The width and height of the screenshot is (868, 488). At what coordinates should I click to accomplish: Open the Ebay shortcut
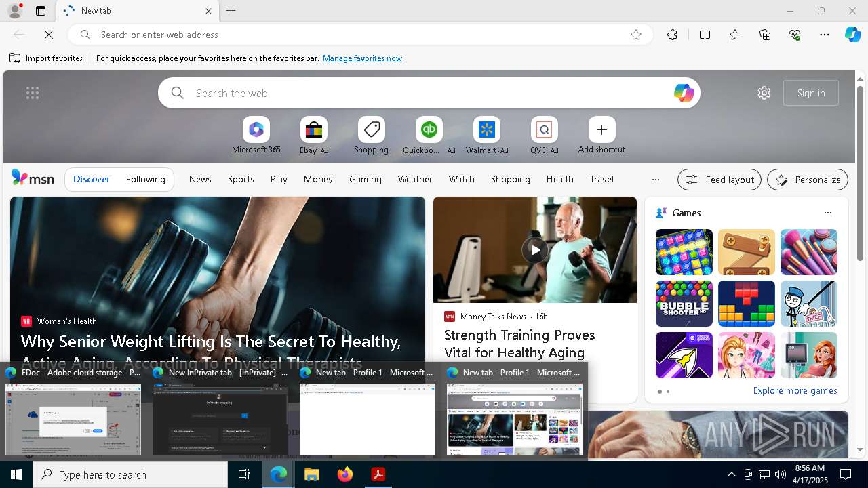coord(314,136)
